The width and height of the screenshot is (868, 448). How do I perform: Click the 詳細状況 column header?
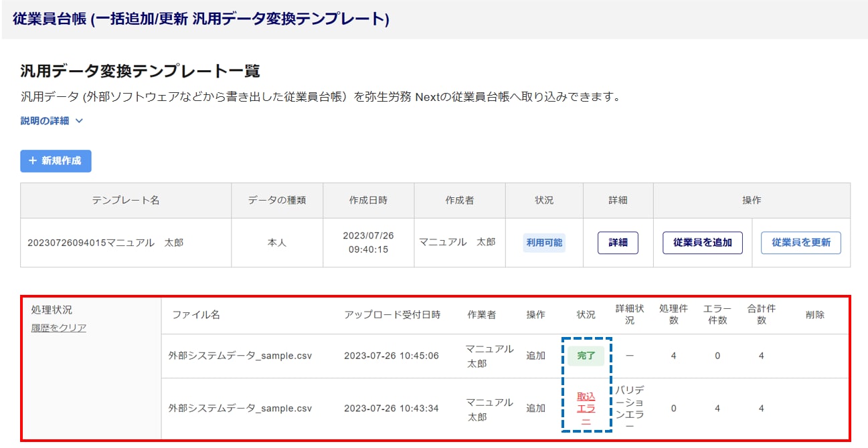(630, 315)
